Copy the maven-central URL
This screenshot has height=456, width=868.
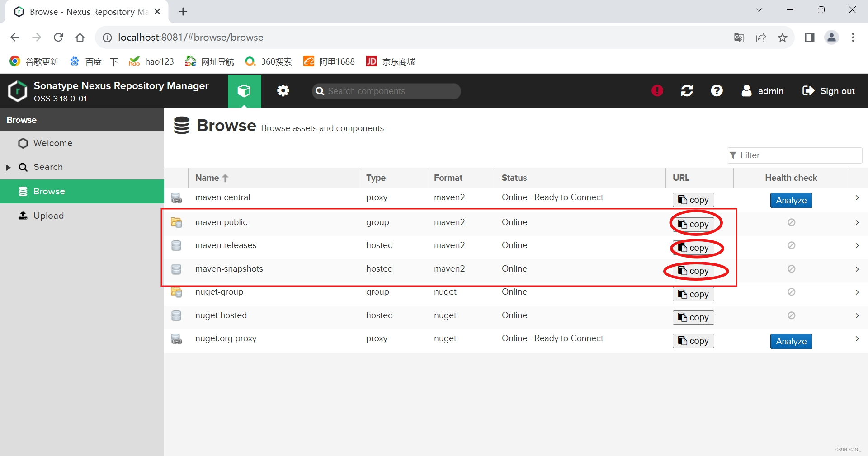click(x=693, y=200)
